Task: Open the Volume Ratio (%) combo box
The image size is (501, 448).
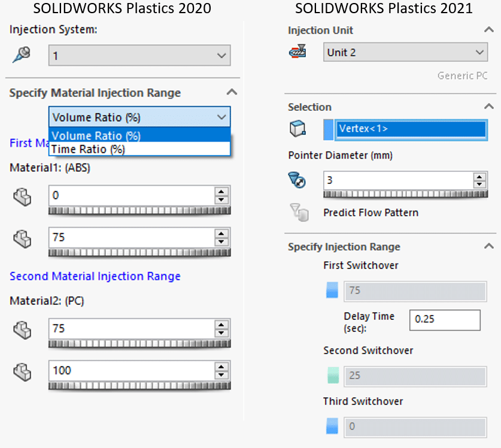Action: pyautogui.click(x=139, y=117)
